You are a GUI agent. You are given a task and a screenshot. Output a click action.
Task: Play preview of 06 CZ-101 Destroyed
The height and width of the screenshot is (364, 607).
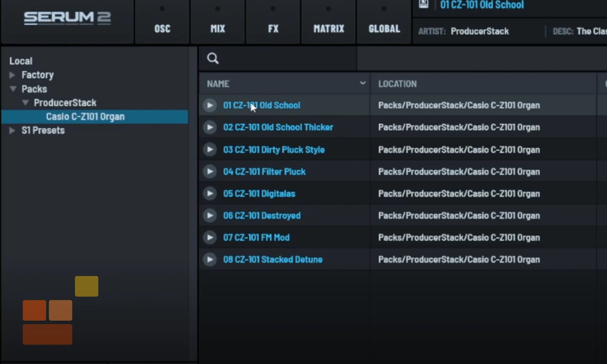210,216
